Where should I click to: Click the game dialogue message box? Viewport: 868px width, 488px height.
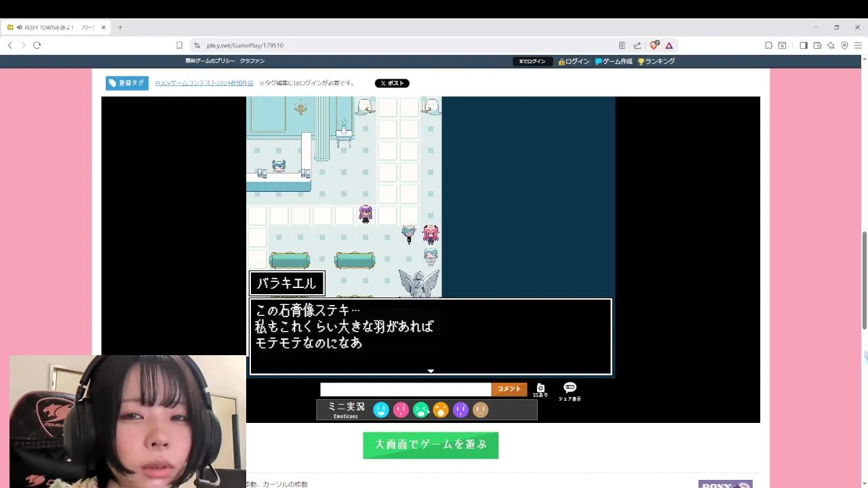[431, 337]
